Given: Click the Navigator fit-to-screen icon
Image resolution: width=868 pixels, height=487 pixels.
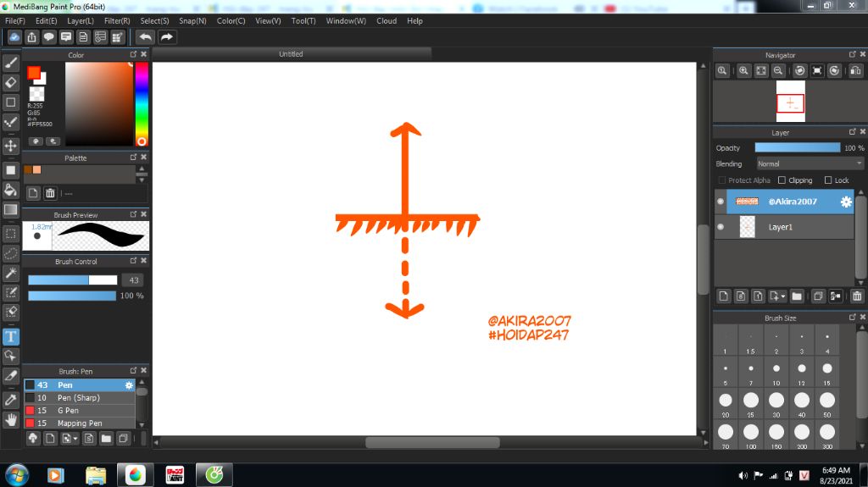Looking at the screenshot, I should click(761, 70).
